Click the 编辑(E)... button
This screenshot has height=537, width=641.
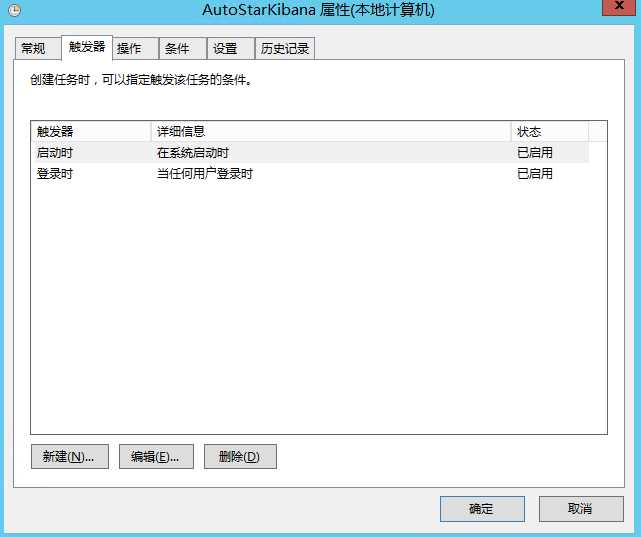point(155,457)
